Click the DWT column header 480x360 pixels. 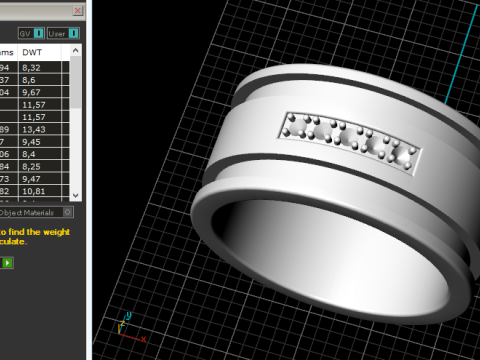pyautogui.click(x=39, y=52)
